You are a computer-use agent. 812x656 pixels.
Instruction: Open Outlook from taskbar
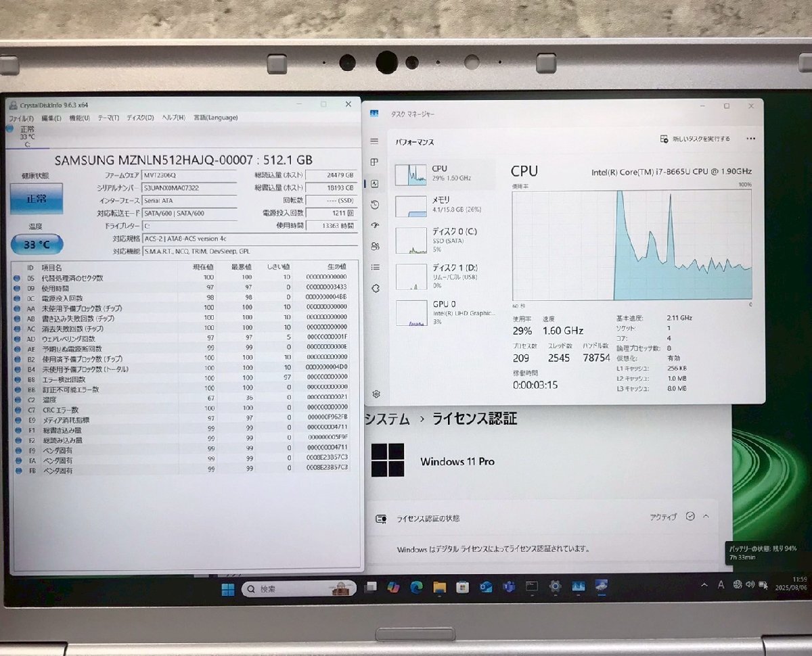point(486,587)
